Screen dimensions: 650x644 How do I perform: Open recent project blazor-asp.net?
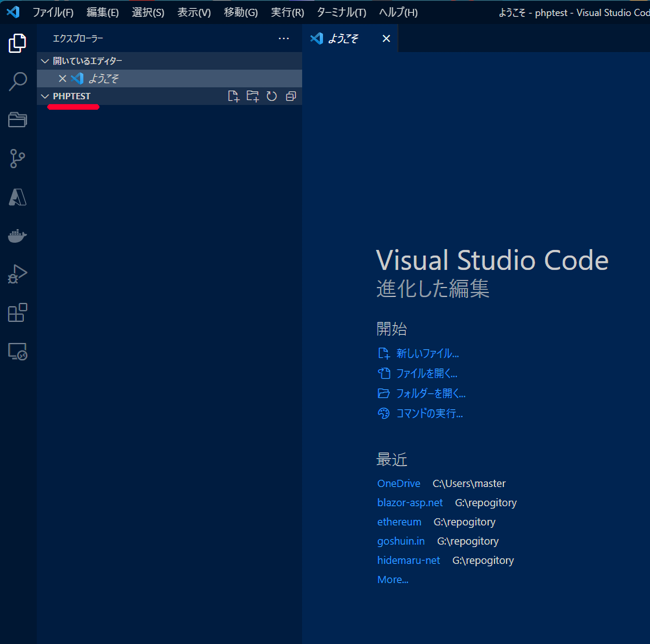tap(410, 503)
